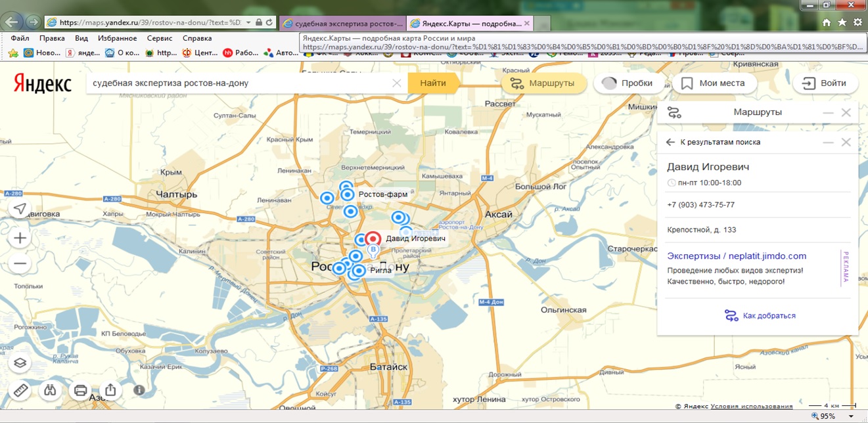Click the share map icon
Viewport: 868px width, 423px height.
pos(110,390)
